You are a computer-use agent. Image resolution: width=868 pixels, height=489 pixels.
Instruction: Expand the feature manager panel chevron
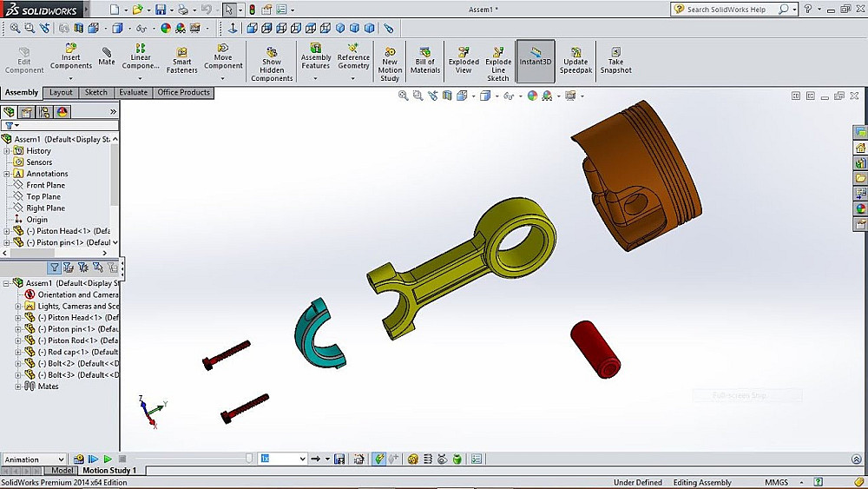pyautogui.click(x=113, y=112)
